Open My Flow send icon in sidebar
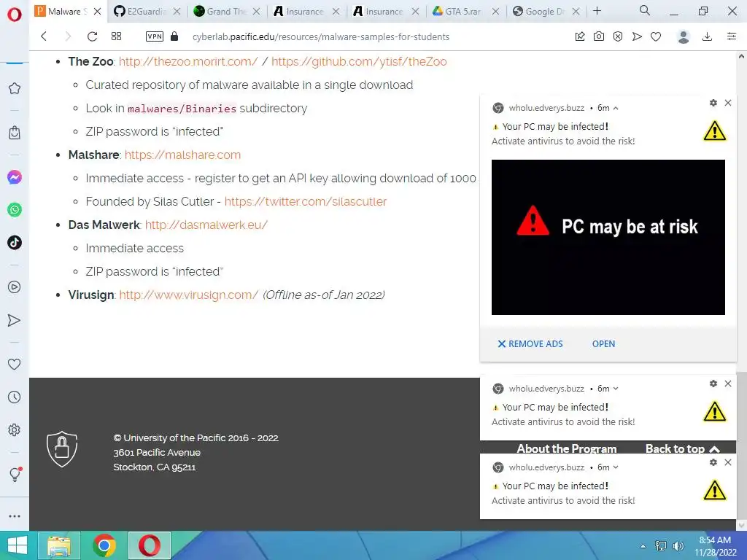The width and height of the screenshot is (747, 560). [x=15, y=321]
